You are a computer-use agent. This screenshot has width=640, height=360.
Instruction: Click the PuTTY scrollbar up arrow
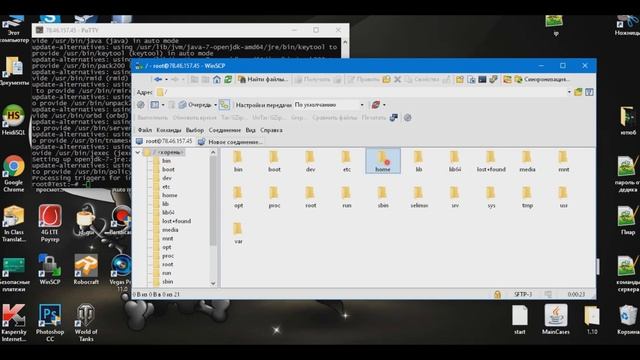[345, 42]
